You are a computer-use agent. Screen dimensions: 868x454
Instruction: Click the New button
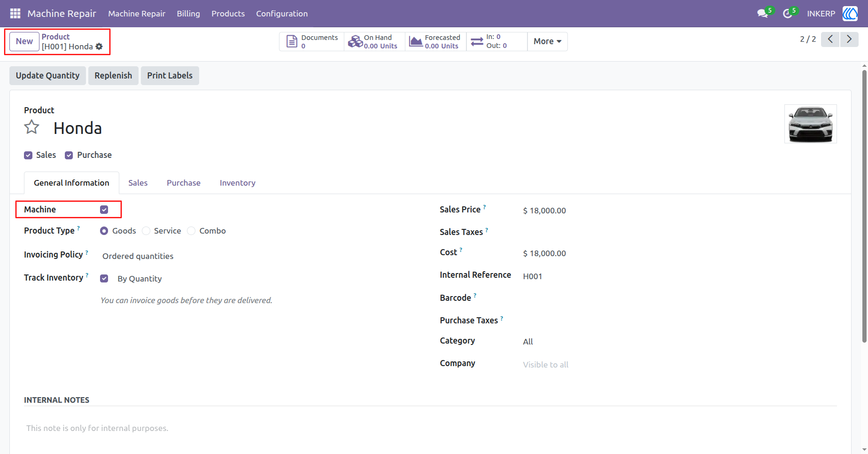coord(24,41)
